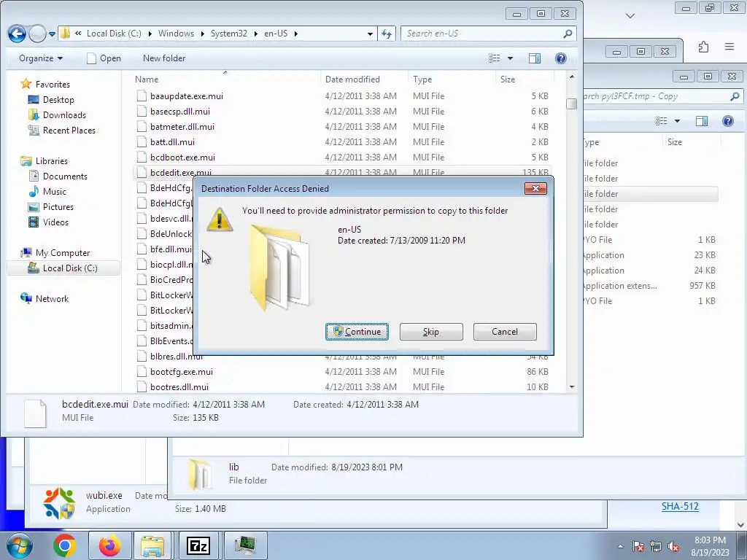
Task: Select the file batt.dll.mui
Action: click(172, 142)
